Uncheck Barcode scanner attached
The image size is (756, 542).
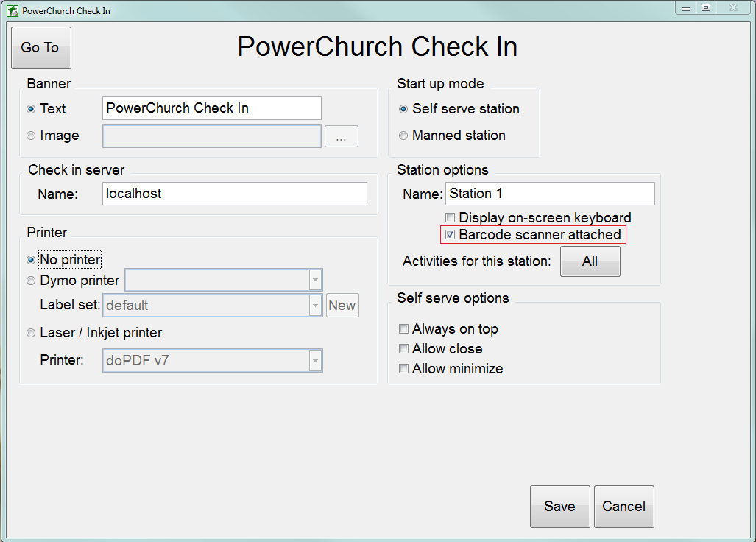(450, 234)
